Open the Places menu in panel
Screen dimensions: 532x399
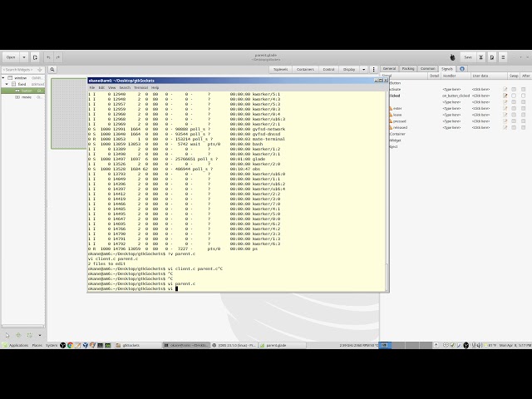pyautogui.click(x=37, y=346)
